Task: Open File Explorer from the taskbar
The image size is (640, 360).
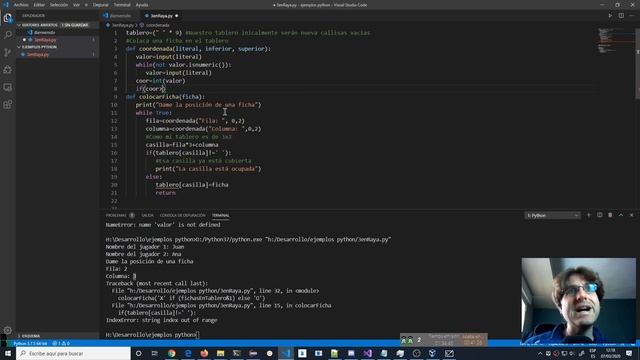Action: (x=220, y=353)
